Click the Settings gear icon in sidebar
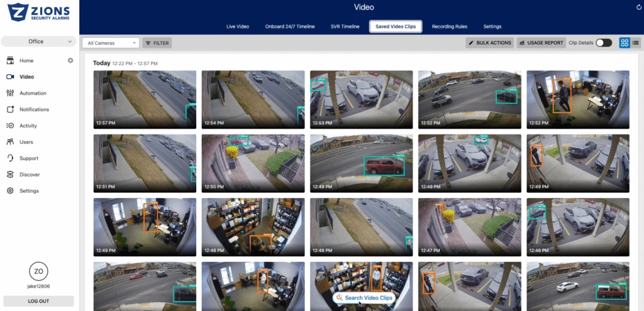This screenshot has height=311, width=644. (10, 191)
